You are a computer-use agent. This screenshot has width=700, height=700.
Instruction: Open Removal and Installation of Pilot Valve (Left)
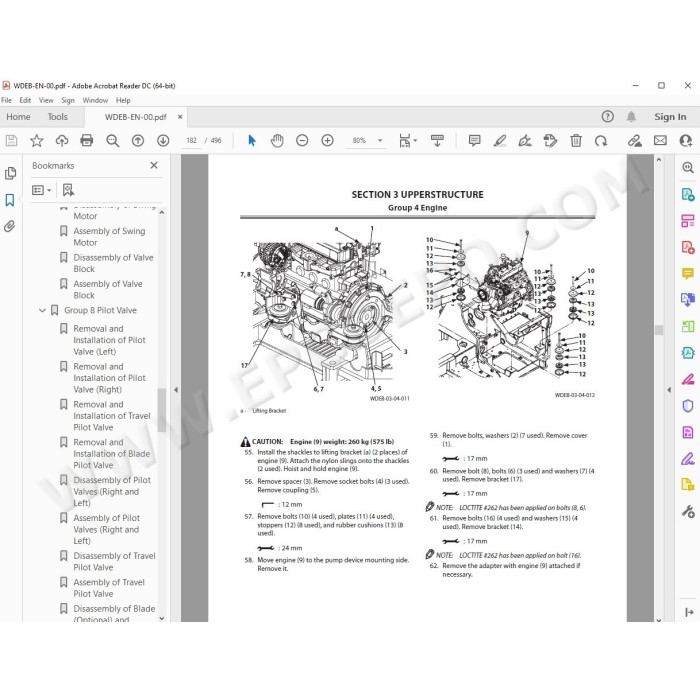coord(109,340)
